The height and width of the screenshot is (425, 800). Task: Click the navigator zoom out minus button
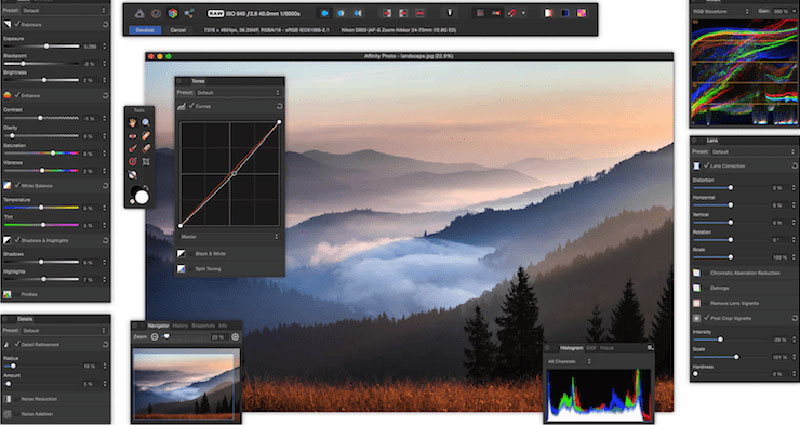(x=154, y=337)
